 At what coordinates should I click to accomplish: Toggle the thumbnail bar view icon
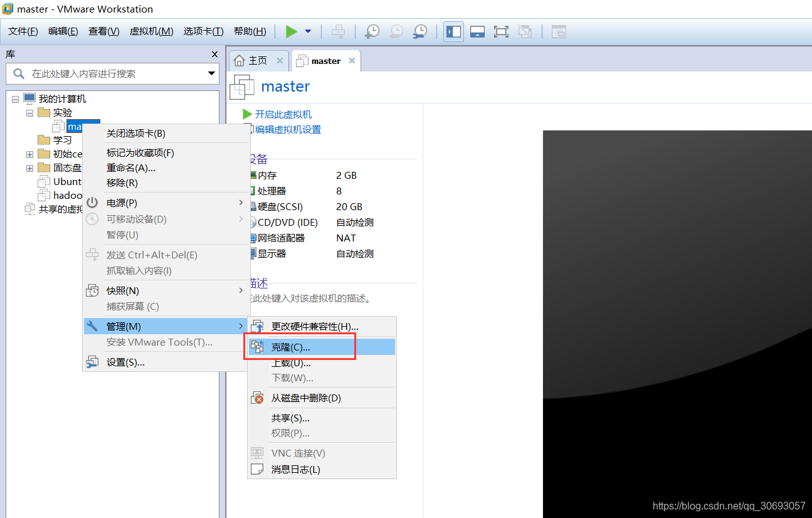point(477,31)
